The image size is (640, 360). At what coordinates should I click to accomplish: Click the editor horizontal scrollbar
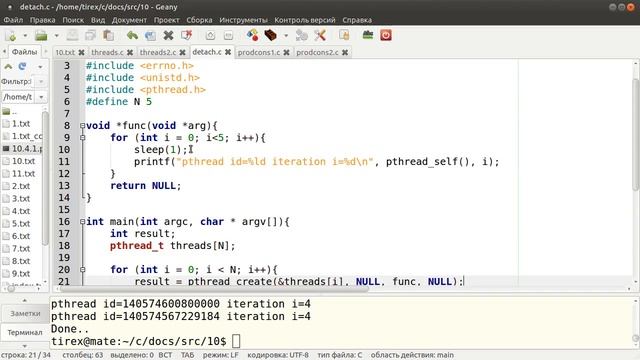(x=215, y=288)
